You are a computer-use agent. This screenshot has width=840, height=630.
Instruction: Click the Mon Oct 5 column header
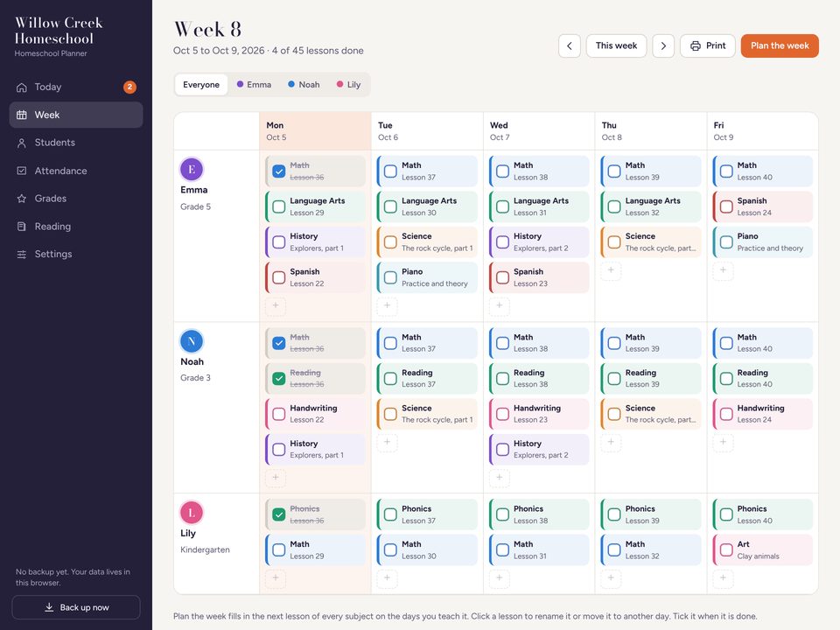(315, 131)
